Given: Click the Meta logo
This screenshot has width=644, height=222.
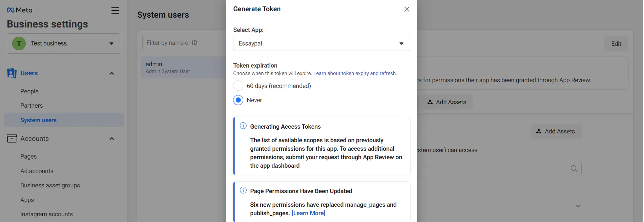Looking at the screenshot, I should tap(19, 10).
